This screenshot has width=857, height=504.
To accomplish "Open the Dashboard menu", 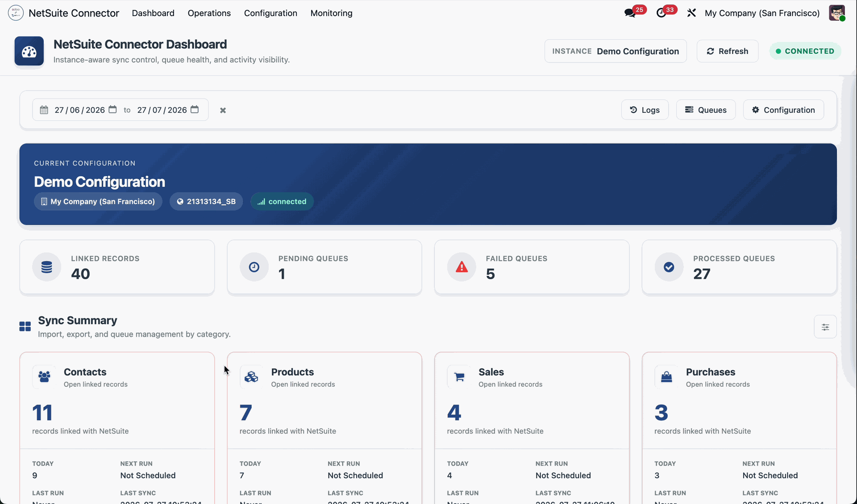I will pos(153,13).
